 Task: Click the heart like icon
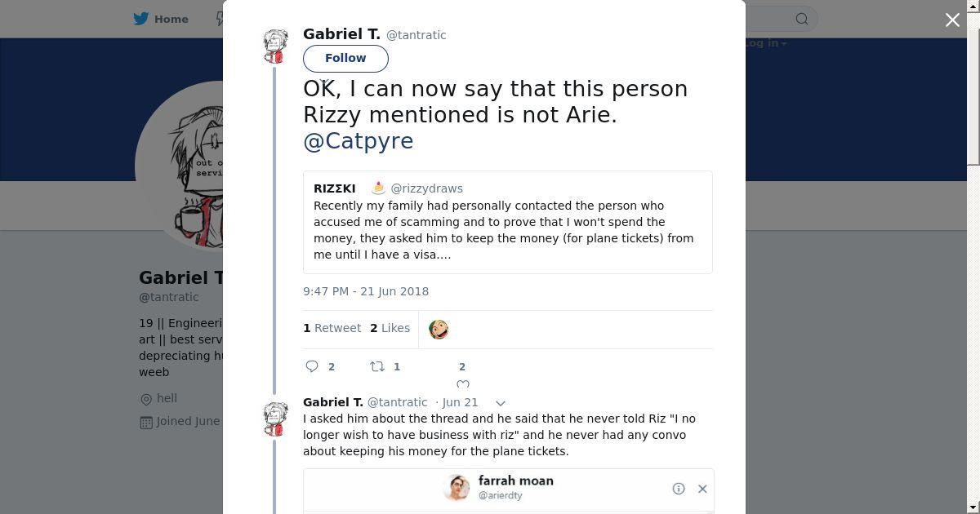coord(462,383)
